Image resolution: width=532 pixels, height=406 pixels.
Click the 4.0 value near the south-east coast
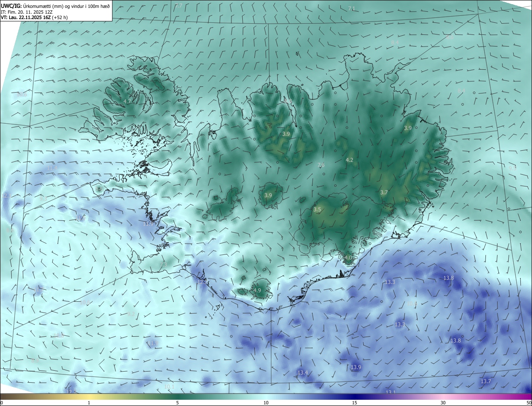348,257
